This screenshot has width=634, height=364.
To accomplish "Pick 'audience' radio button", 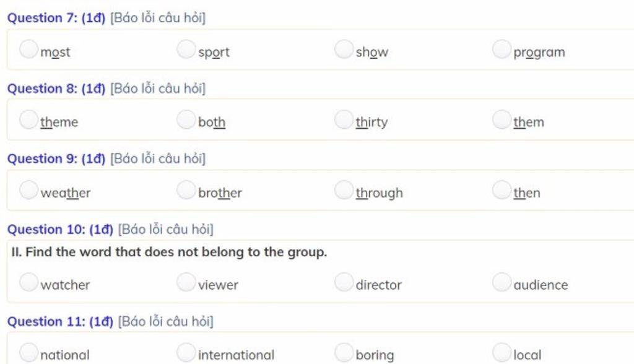I will (x=502, y=282).
